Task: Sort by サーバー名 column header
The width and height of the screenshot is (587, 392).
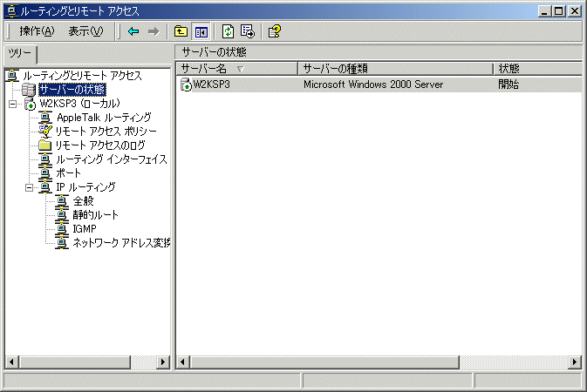Action: pyautogui.click(x=236, y=69)
